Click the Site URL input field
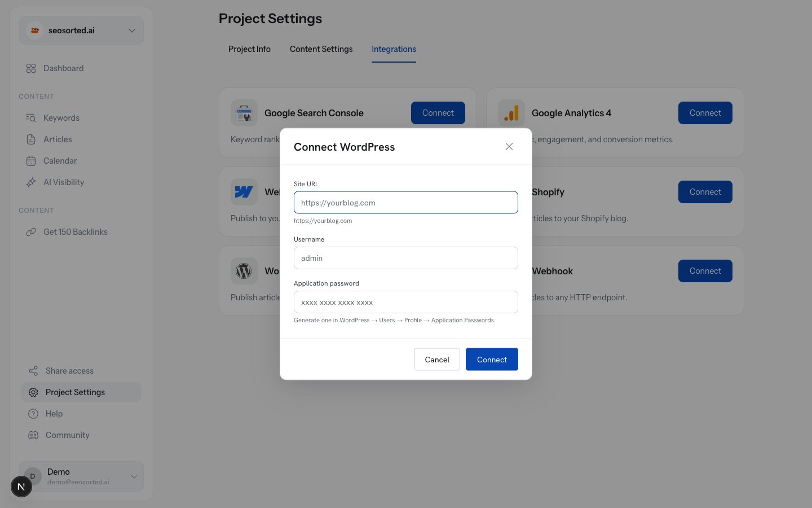 tap(406, 203)
